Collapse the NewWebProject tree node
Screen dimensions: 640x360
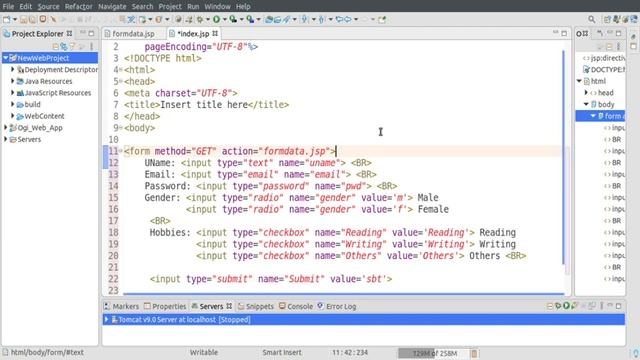[x=5, y=58]
